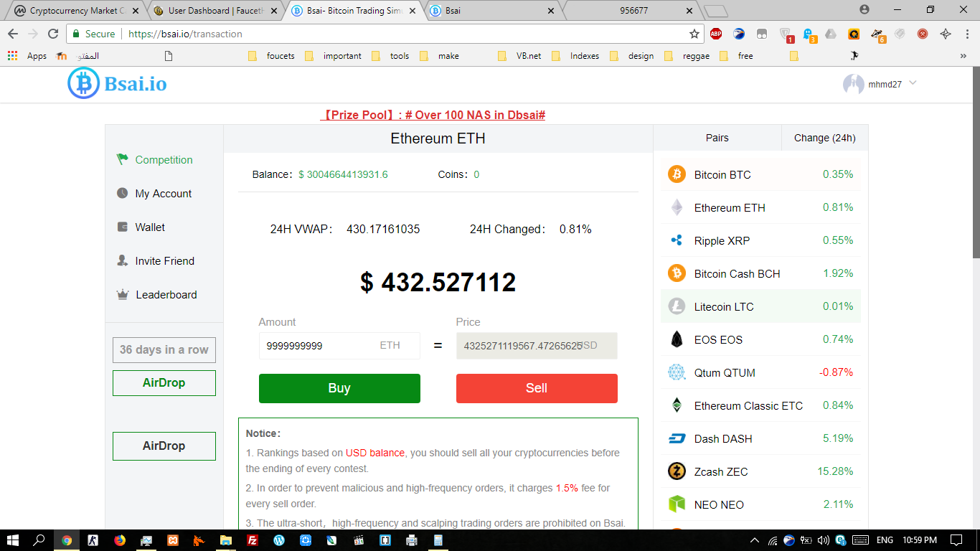Show more bookmarks with the overflow chevron

click(963, 55)
